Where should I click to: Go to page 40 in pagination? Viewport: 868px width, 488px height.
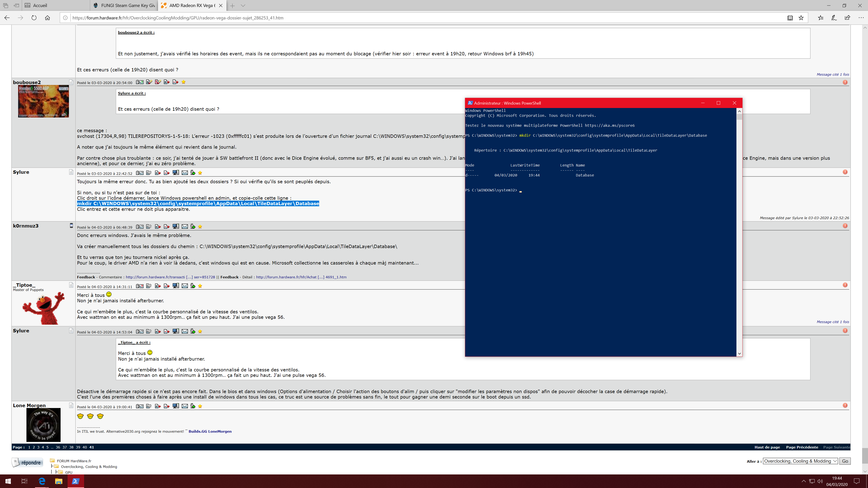point(85,447)
